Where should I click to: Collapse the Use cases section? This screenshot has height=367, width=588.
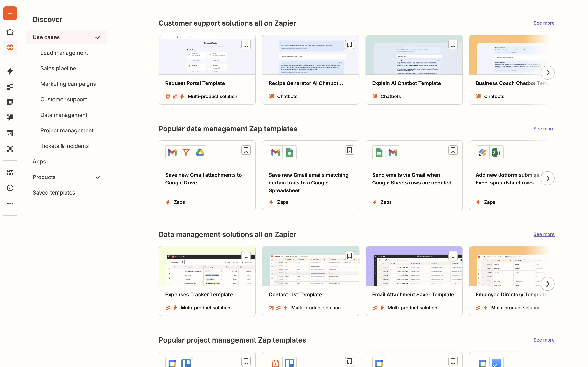[97, 37]
